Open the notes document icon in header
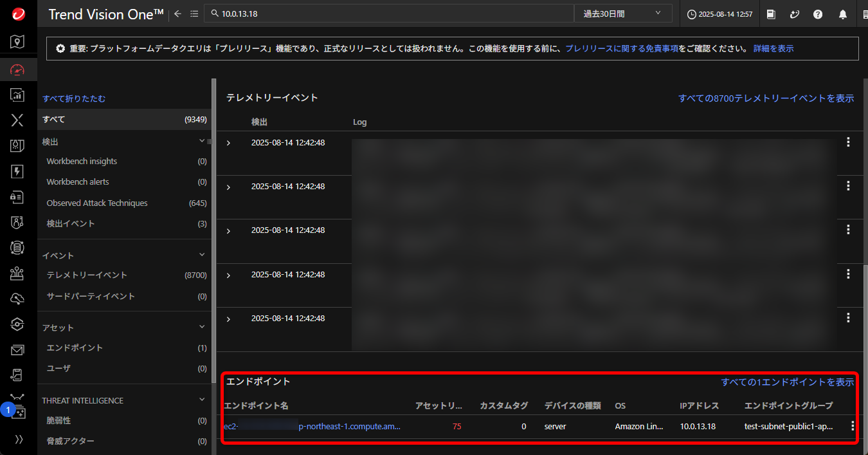 (x=771, y=14)
